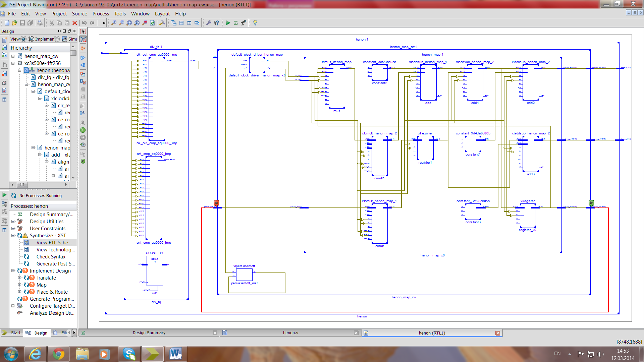Open View Technology Schematic process
This screenshot has width=644, height=362.
pos(56,250)
